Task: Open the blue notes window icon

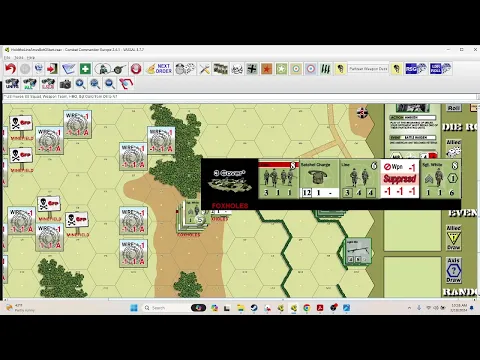Action: pyautogui.click(x=69, y=69)
